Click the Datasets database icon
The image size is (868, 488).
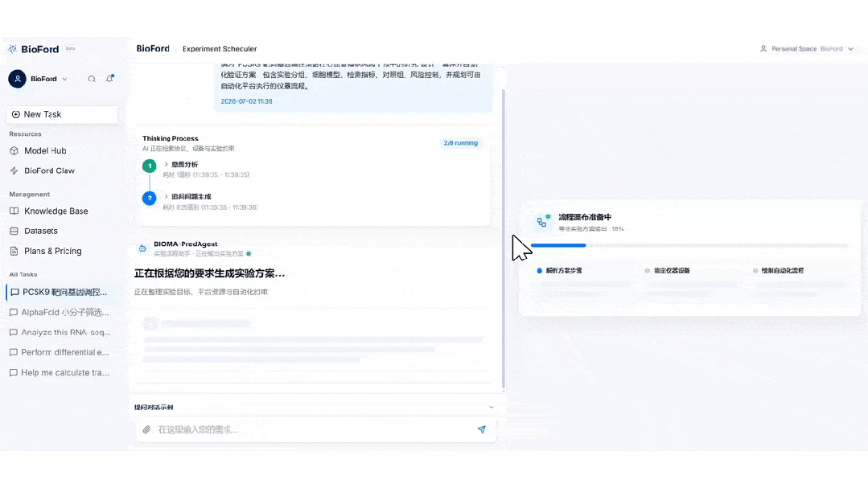[x=14, y=231]
